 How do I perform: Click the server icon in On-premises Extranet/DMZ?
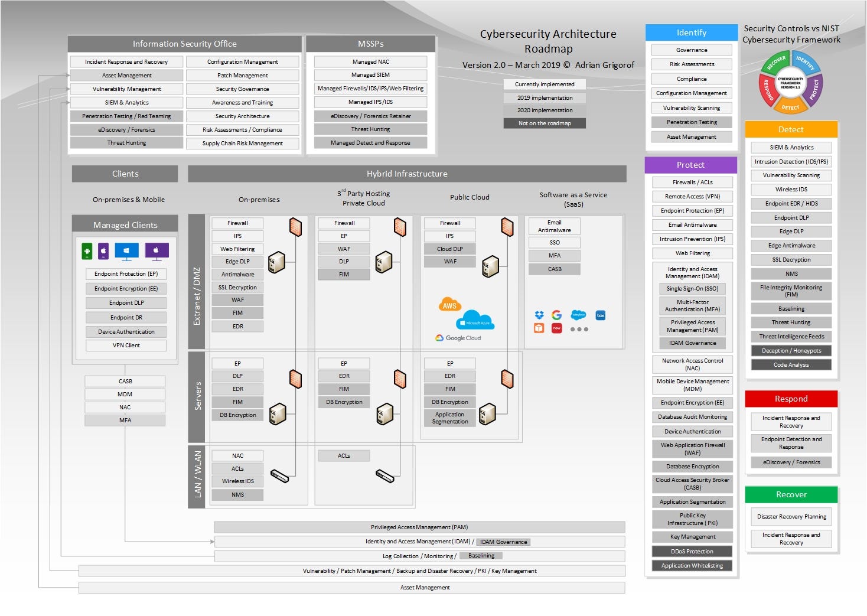click(276, 262)
